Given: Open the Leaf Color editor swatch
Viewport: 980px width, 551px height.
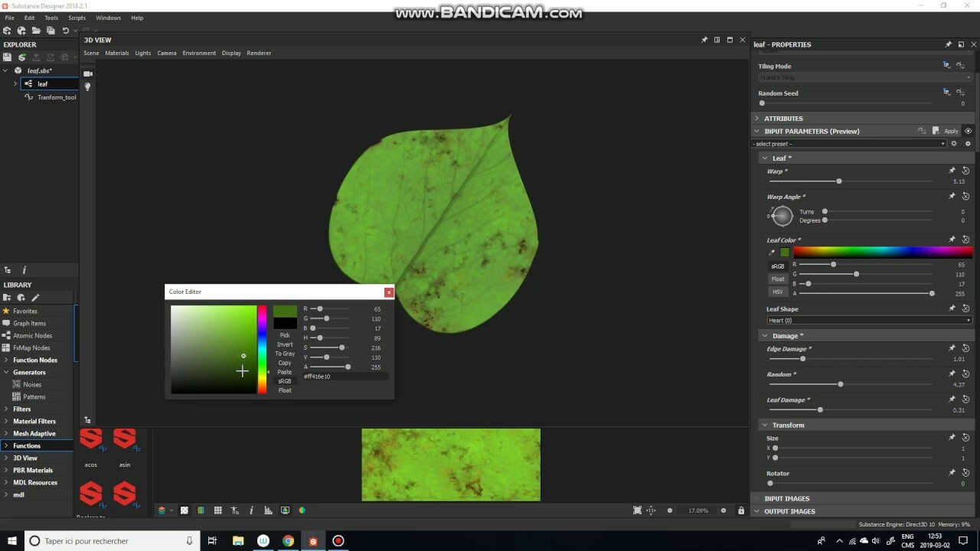Looking at the screenshot, I should (786, 252).
